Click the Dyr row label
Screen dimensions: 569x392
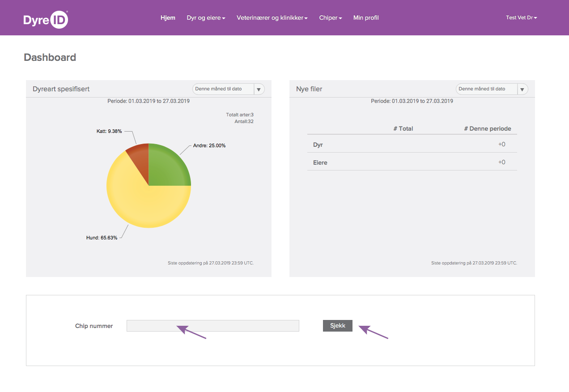point(318,145)
